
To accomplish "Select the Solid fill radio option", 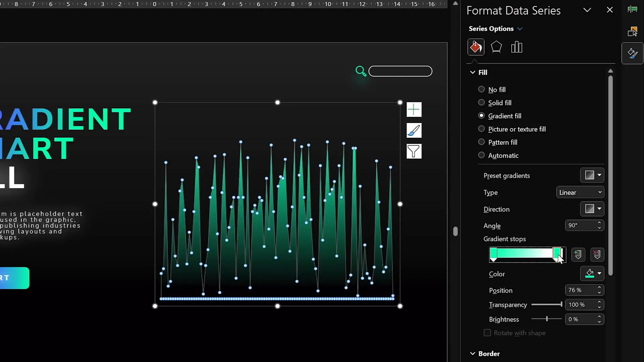I will (481, 102).
